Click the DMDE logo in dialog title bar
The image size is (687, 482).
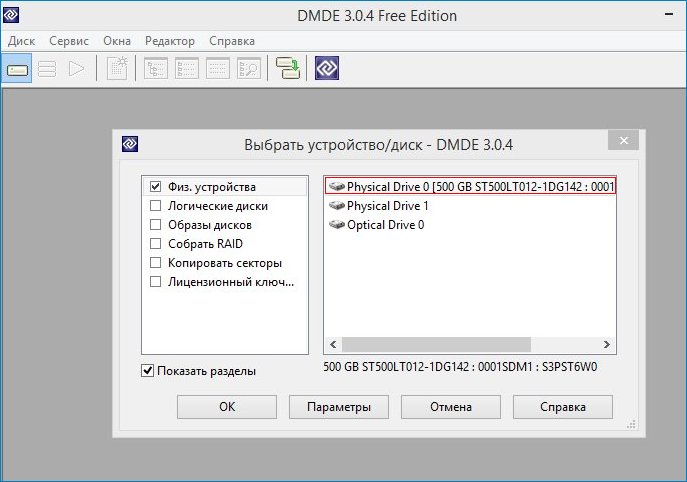(x=130, y=144)
